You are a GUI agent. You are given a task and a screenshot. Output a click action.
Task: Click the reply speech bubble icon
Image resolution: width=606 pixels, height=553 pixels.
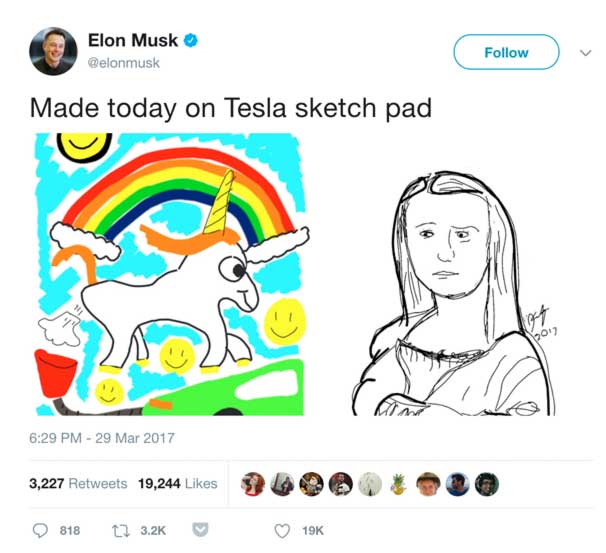[x=40, y=530]
